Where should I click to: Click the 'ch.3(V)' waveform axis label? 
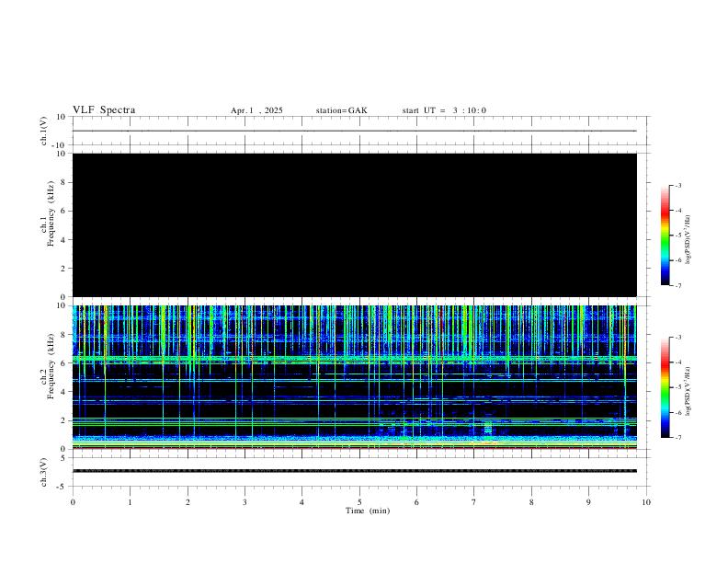tap(44, 472)
